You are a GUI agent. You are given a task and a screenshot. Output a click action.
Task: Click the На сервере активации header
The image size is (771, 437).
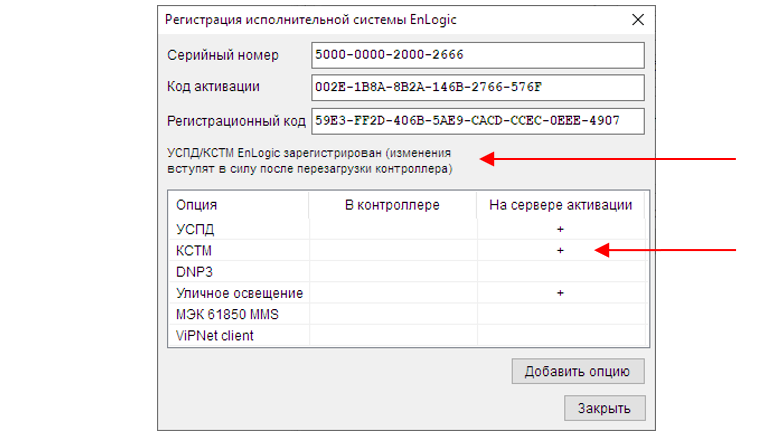click(561, 205)
